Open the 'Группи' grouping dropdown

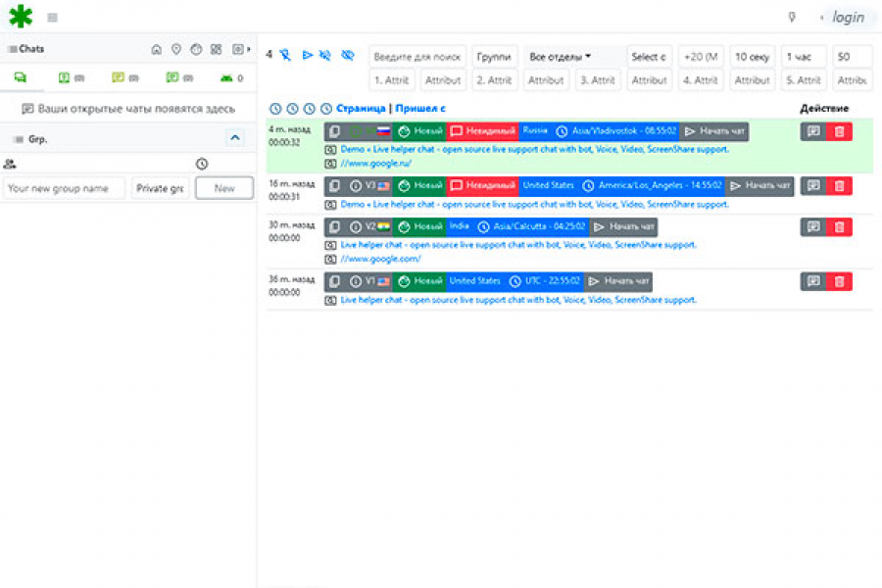tap(493, 56)
